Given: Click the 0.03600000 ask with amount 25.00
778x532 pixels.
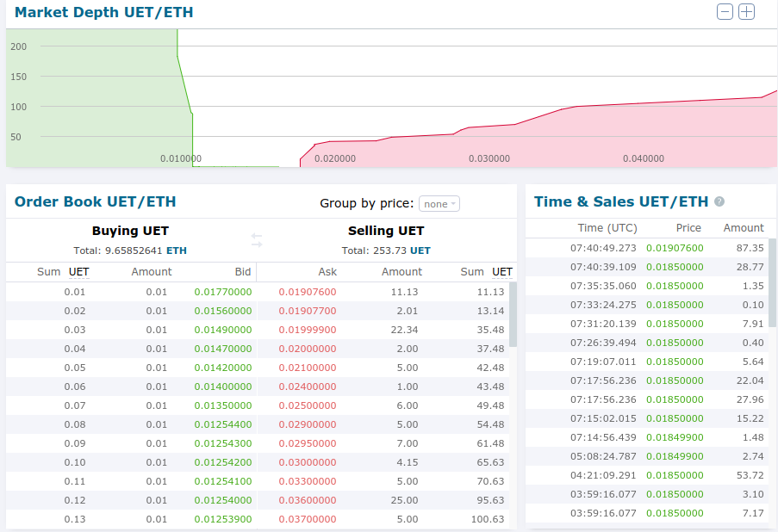Looking at the screenshot, I should click(308, 500).
